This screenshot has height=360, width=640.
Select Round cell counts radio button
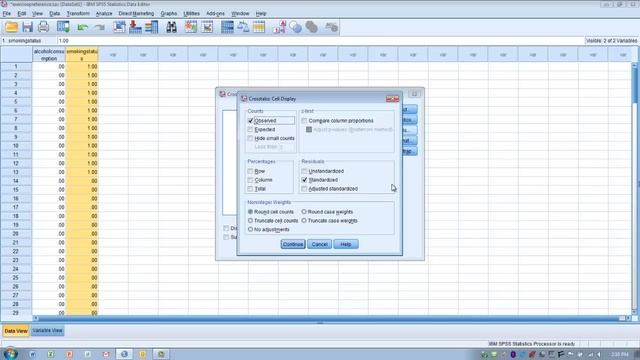[250, 212]
